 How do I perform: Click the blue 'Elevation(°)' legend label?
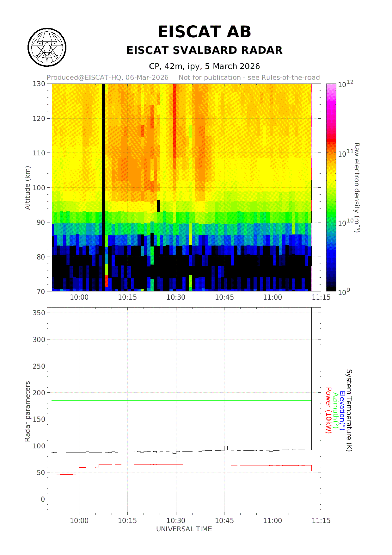point(342,410)
